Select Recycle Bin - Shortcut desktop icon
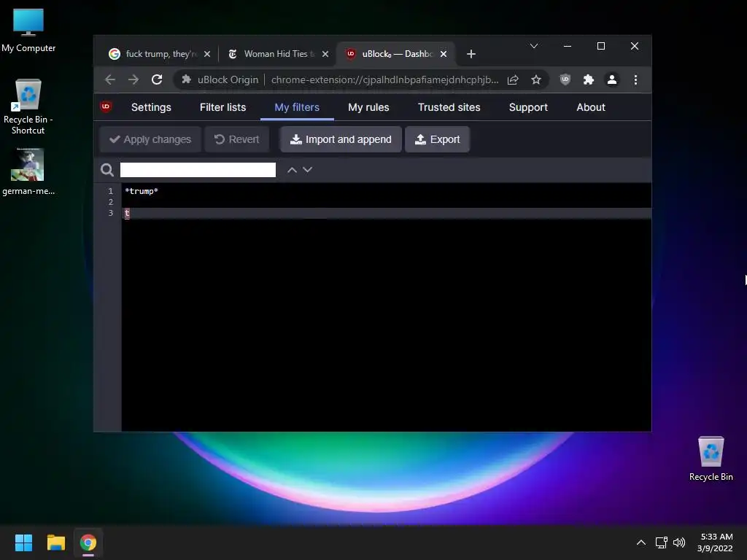The width and height of the screenshot is (747, 560). point(28,107)
